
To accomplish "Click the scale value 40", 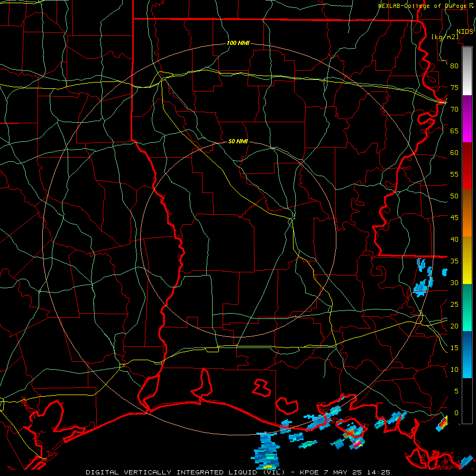I will 454,239.
